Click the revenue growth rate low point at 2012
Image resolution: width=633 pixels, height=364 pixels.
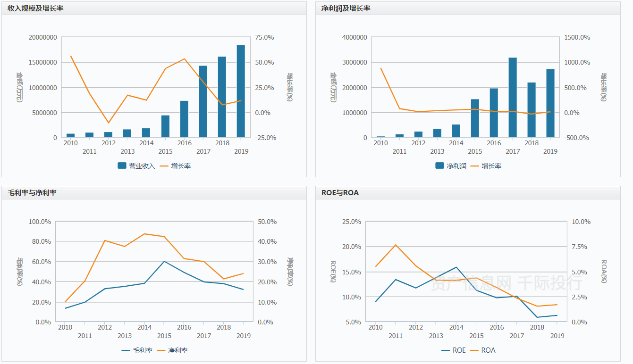coord(109,123)
